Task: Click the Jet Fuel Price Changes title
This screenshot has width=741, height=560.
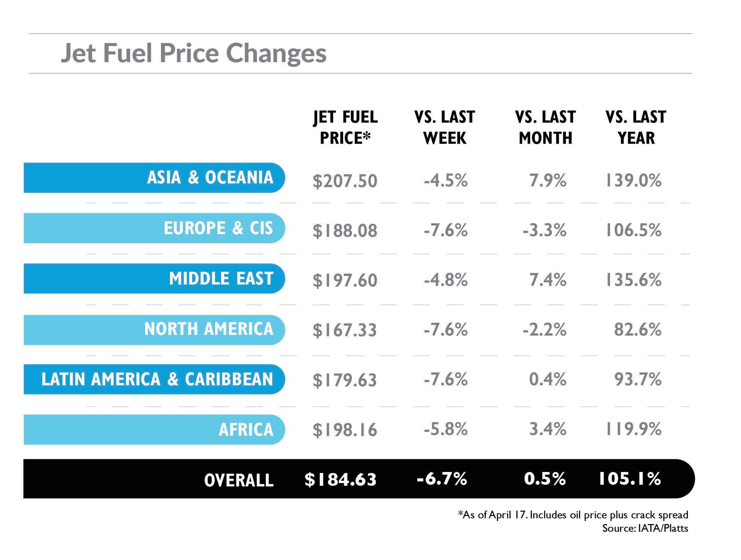Action: [194, 53]
